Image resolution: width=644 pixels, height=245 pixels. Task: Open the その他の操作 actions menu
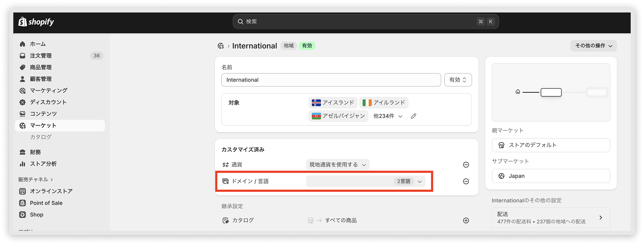tap(593, 46)
